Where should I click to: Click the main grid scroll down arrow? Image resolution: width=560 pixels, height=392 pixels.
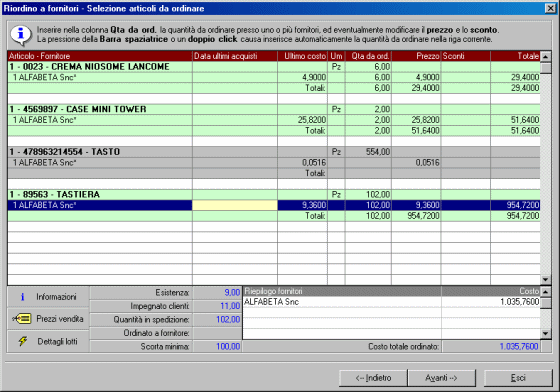545,280
